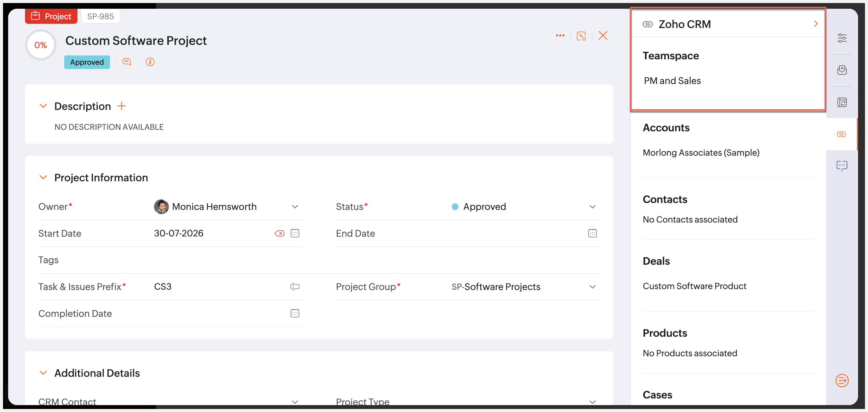Viewport: 868px width, 412px height.
Task: Open the Project Type dropdown
Action: pyautogui.click(x=592, y=402)
